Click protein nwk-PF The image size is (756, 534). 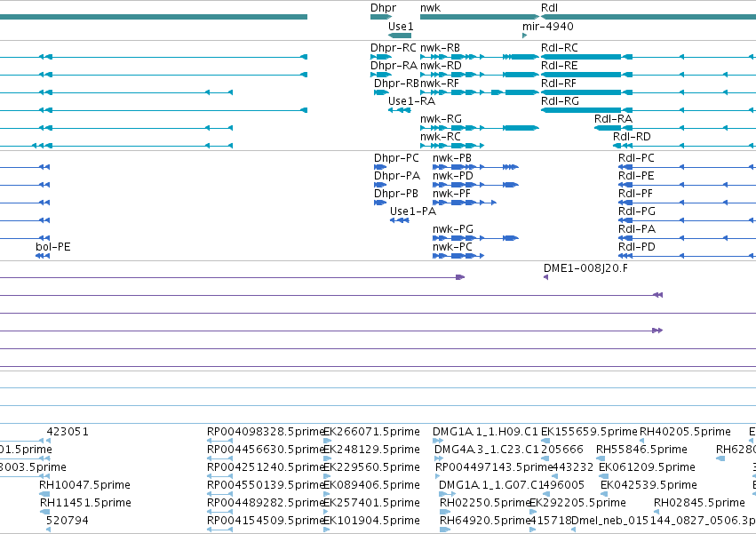tap(465, 203)
